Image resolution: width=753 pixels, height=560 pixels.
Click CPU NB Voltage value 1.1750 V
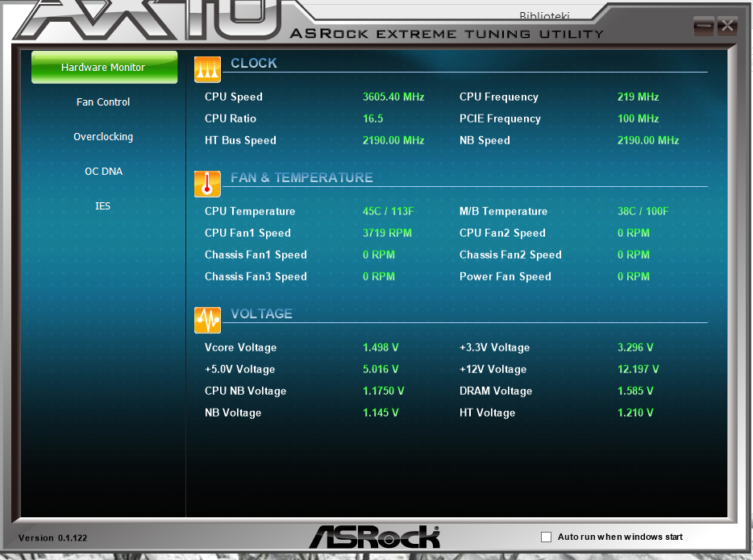point(383,391)
